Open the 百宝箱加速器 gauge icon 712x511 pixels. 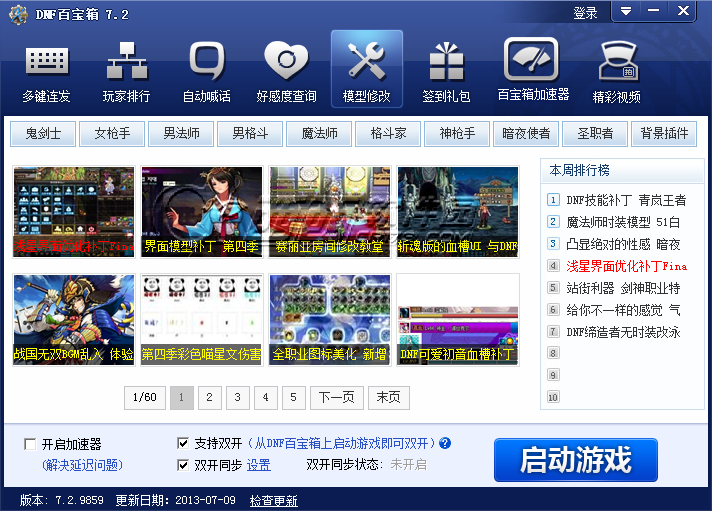pos(533,69)
